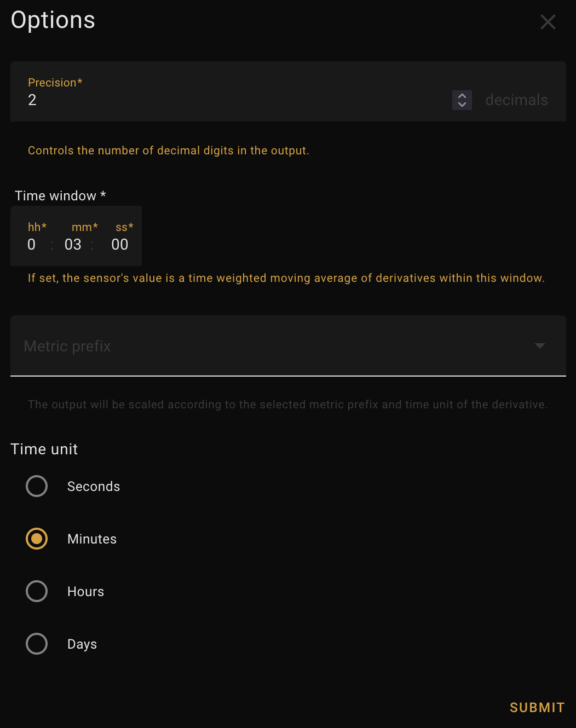Click the Time window label
This screenshot has width=576, height=728.
[59, 195]
